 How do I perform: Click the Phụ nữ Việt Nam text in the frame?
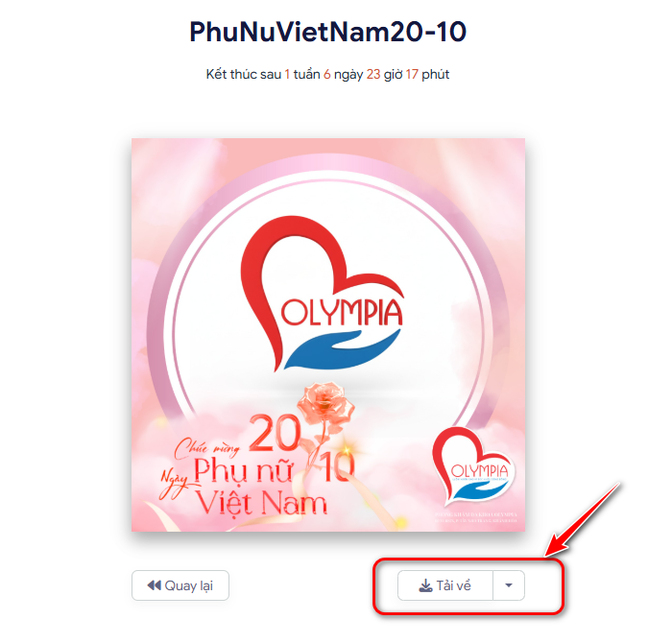(261, 487)
